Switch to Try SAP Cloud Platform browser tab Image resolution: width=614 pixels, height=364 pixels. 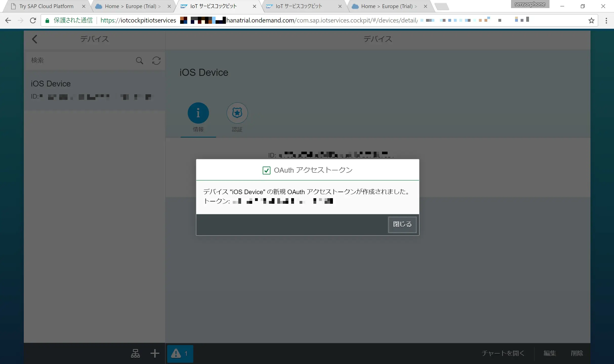(x=46, y=6)
